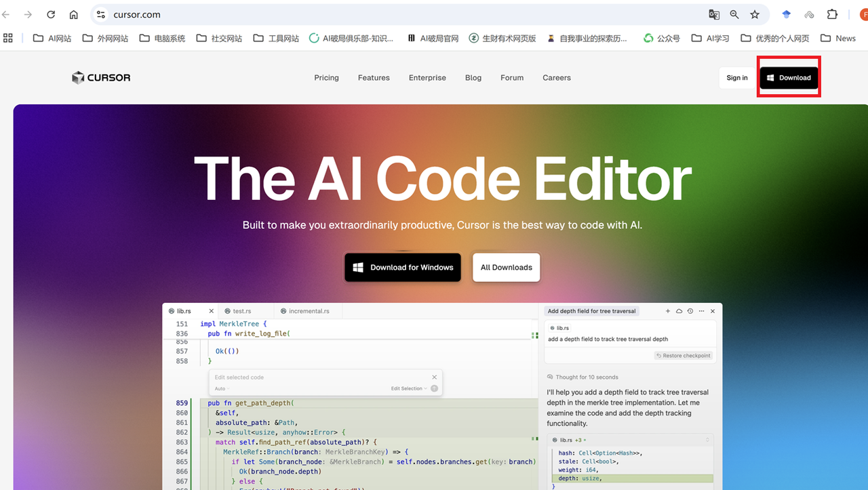Viewport: 868px width, 490px height.
Task: Open the Extensions puzzle icon
Action: click(x=832, y=14)
